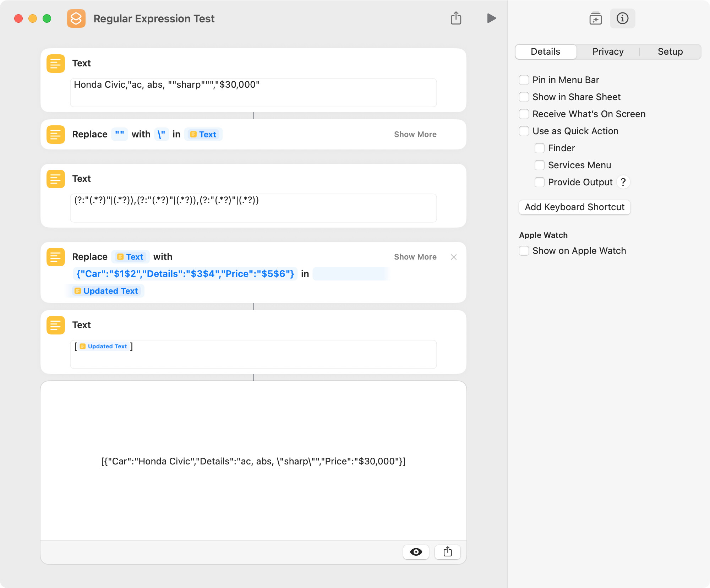Click the regex pattern text field
This screenshot has height=588, width=710.
tap(253, 208)
